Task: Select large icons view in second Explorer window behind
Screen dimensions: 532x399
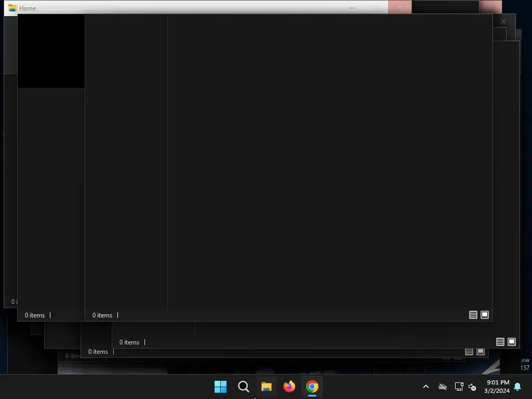Action: tap(512, 342)
